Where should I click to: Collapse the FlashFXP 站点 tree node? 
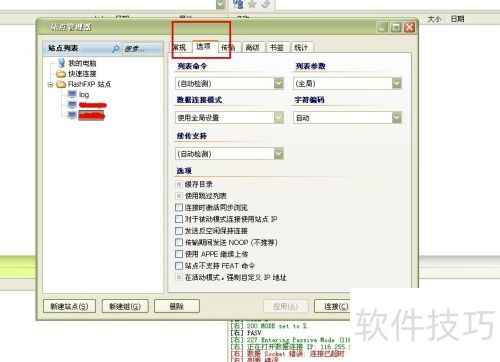(x=50, y=84)
